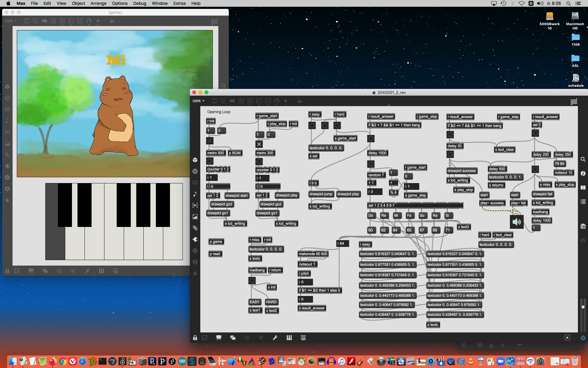Click the power audio on/off icon
The width and height of the screenshot is (588, 368).
583,338
